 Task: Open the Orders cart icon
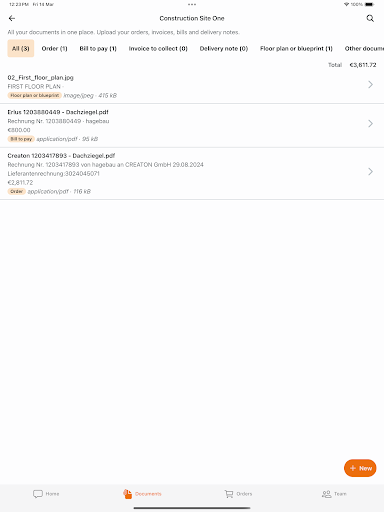click(x=229, y=494)
